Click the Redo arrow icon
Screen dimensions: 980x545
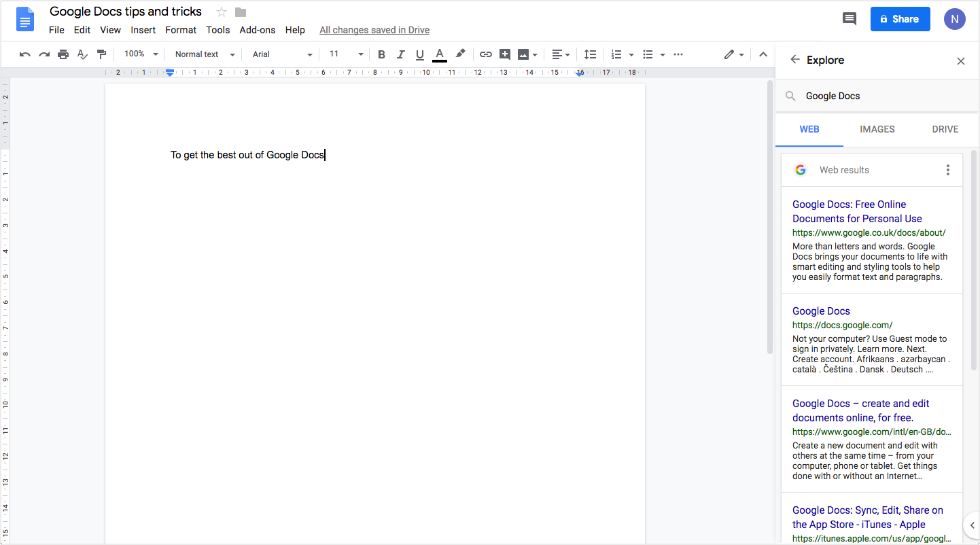coord(44,54)
